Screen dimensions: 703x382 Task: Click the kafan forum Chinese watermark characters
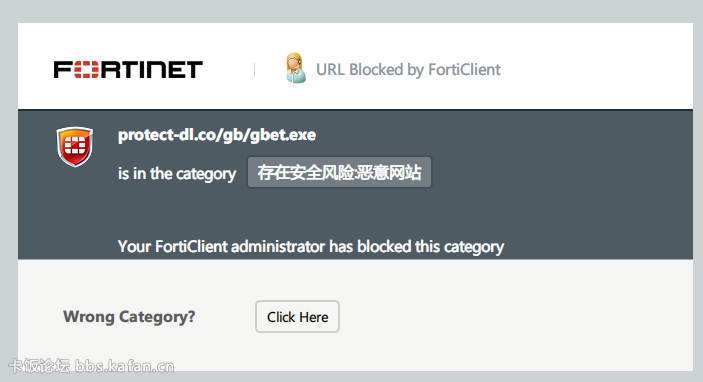tap(39, 366)
